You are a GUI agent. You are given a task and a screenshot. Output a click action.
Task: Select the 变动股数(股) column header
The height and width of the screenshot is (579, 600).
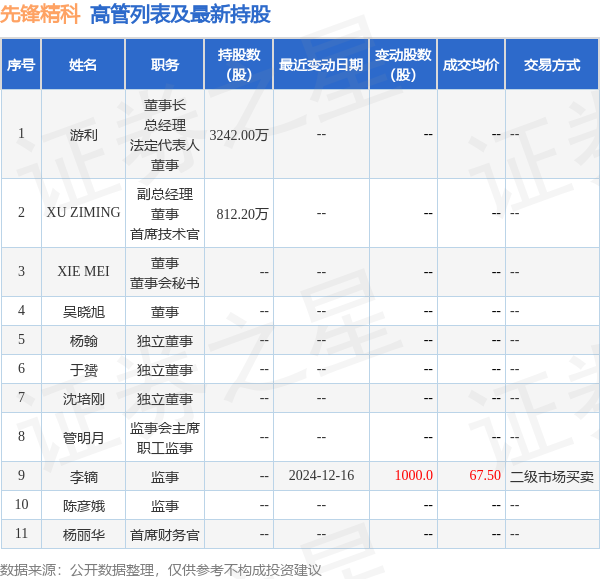[x=403, y=64]
